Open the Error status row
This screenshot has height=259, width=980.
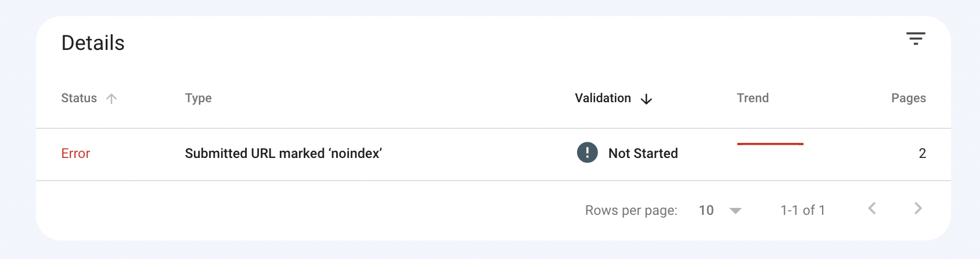pyautogui.click(x=75, y=153)
